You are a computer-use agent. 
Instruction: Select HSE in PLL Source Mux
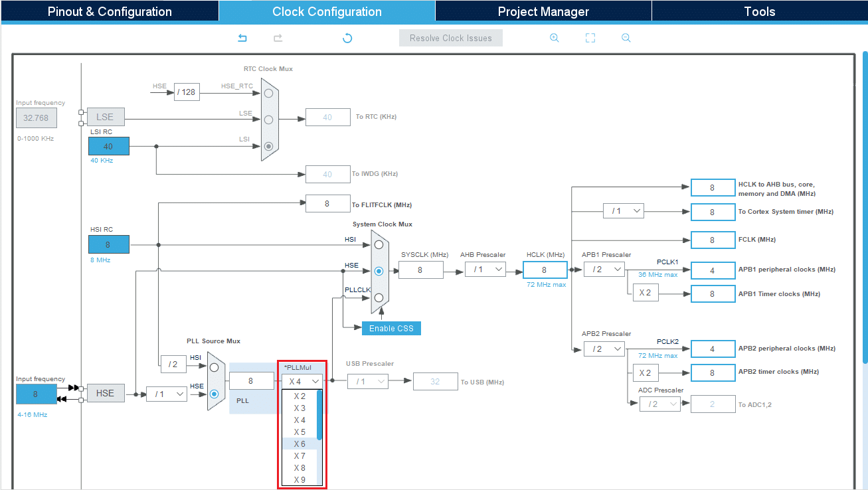pos(214,393)
